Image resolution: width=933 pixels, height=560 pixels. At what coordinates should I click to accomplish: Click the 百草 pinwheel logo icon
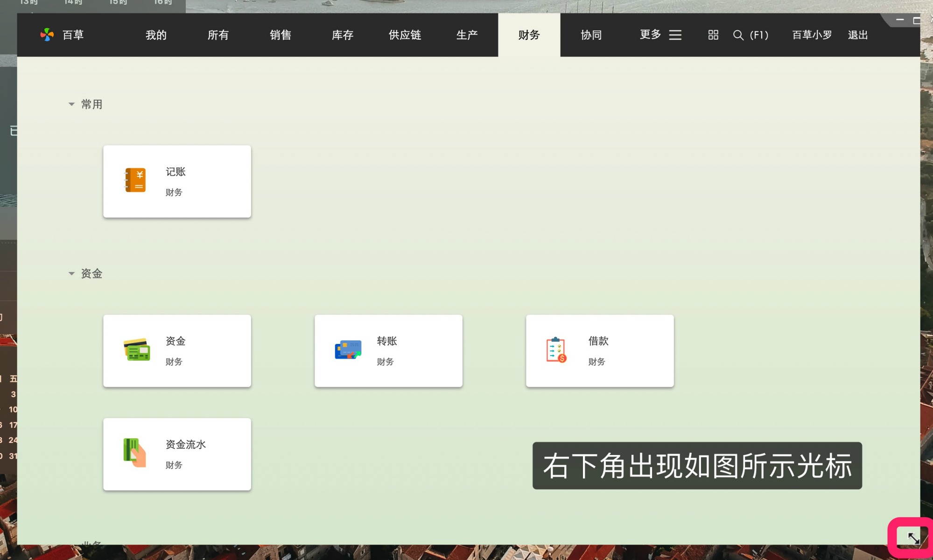47,35
